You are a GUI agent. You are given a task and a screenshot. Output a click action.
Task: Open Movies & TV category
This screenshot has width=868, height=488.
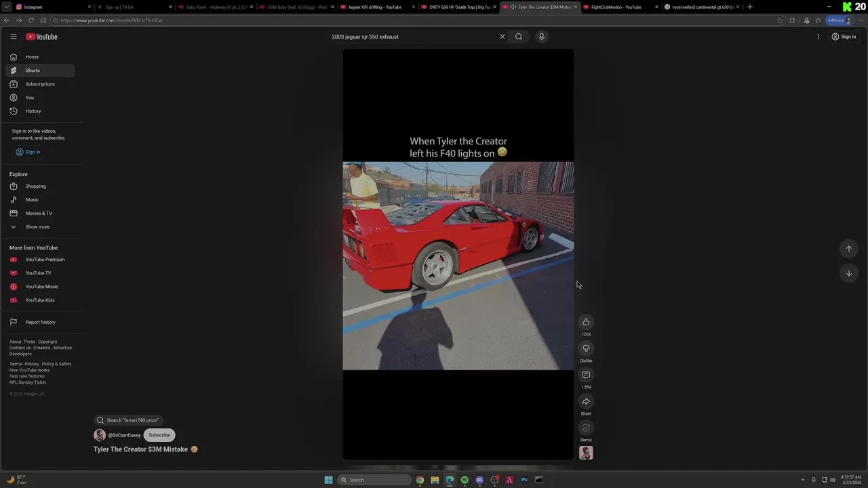40,213
